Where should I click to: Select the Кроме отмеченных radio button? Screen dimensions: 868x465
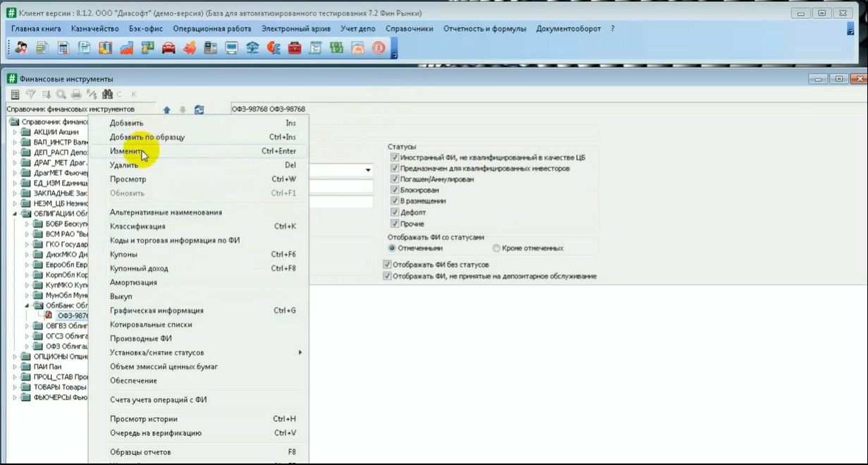pos(496,248)
